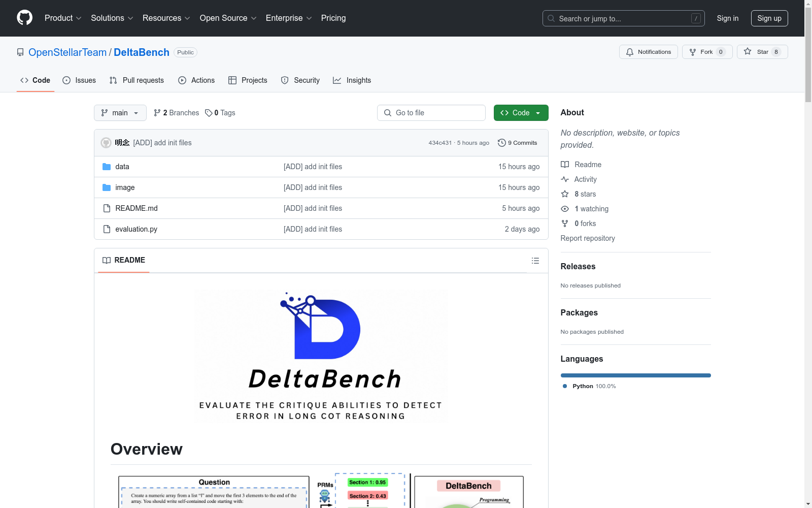The width and height of the screenshot is (812, 508).
Task: Click the Fork icon button
Action: (693, 52)
